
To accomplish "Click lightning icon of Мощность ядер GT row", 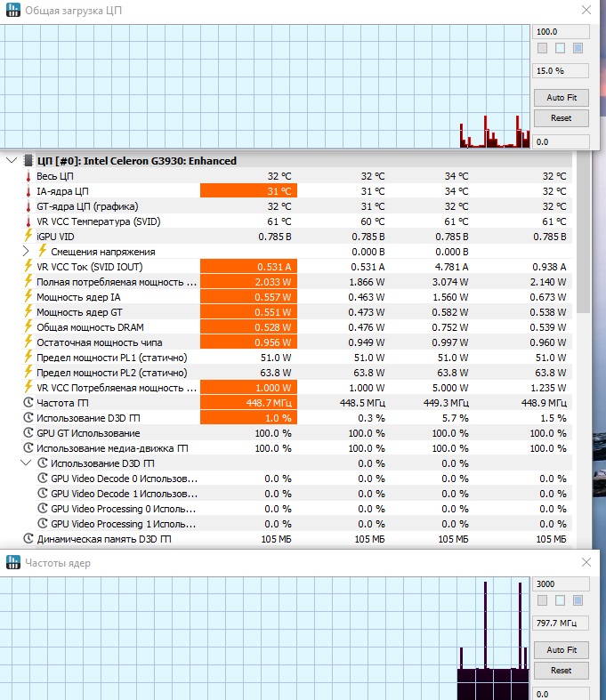I will [28, 311].
